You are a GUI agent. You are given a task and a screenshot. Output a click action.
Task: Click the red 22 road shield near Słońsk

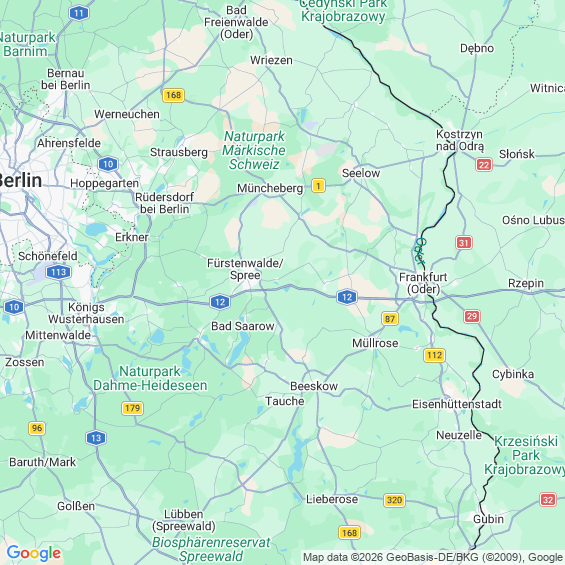[484, 165]
